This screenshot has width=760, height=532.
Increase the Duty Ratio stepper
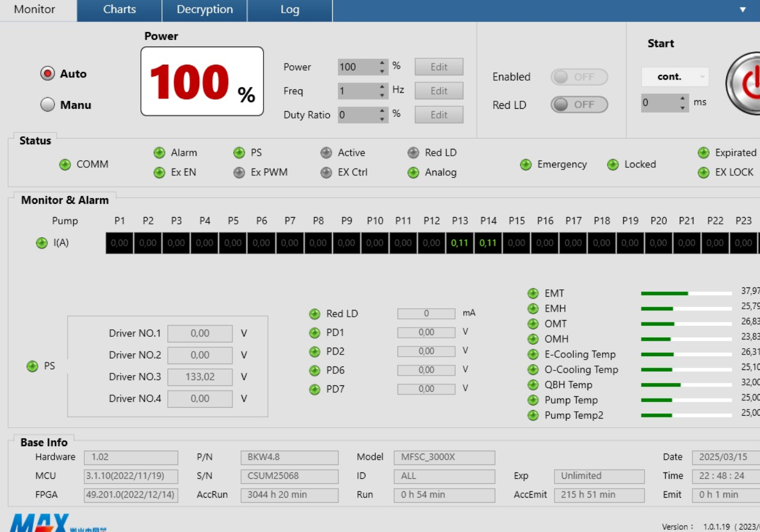[x=382, y=111]
